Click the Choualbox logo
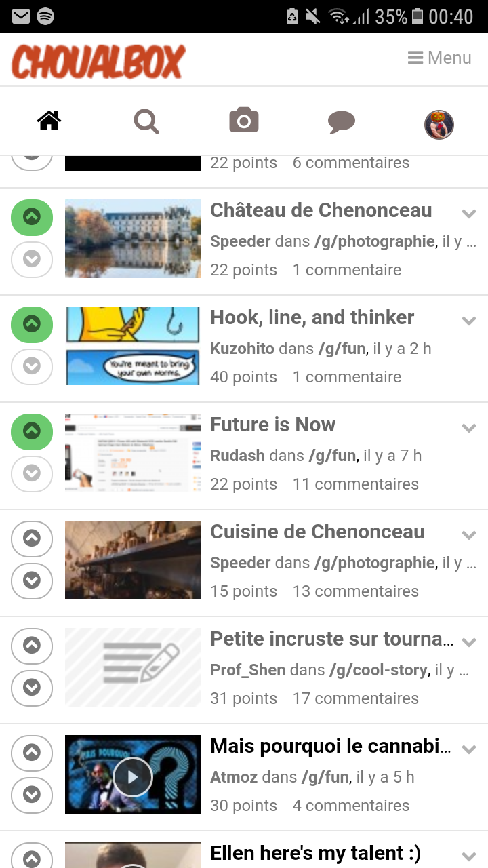The height and width of the screenshot is (868, 488). tap(98, 61)
